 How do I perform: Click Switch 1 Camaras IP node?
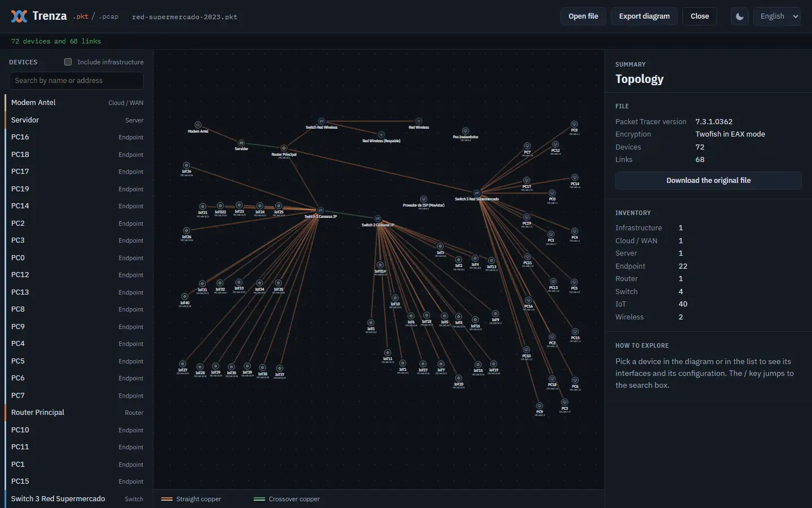(320, 211)
